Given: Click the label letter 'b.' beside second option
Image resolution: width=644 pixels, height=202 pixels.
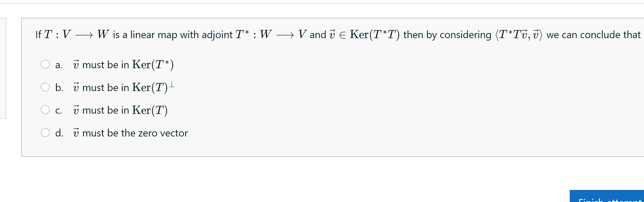Looking at the screenshot, I should click(60, 87).
